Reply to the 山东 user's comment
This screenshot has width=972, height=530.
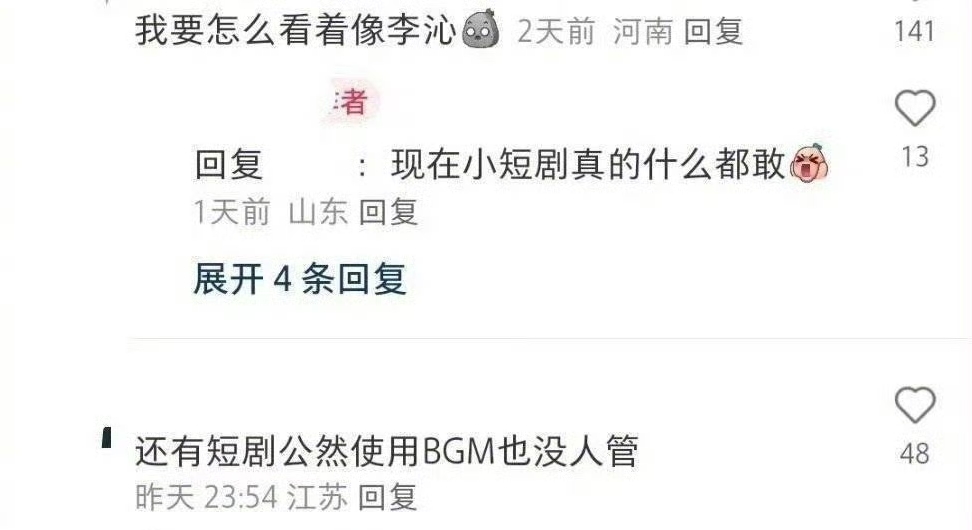coord(389,212)
